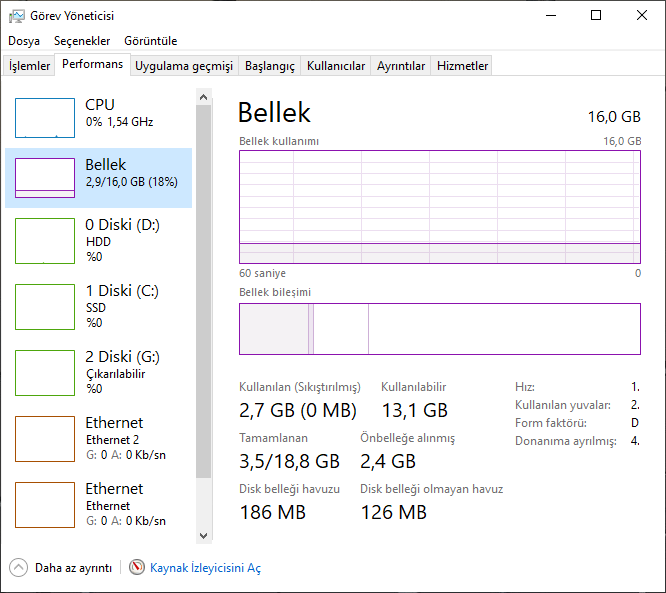Show the 2 Diski (G:) removable disk
Viewport: 666px width, 593px height.
pos(45,373)
